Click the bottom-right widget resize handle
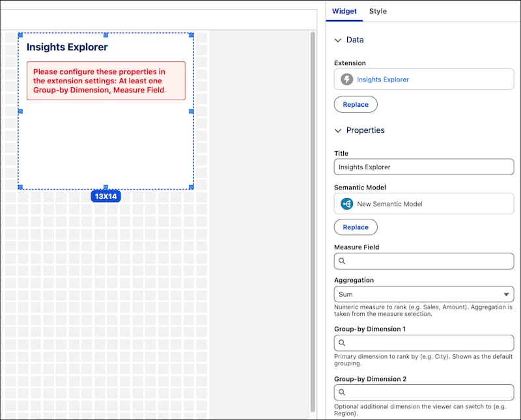 [191, 187]
